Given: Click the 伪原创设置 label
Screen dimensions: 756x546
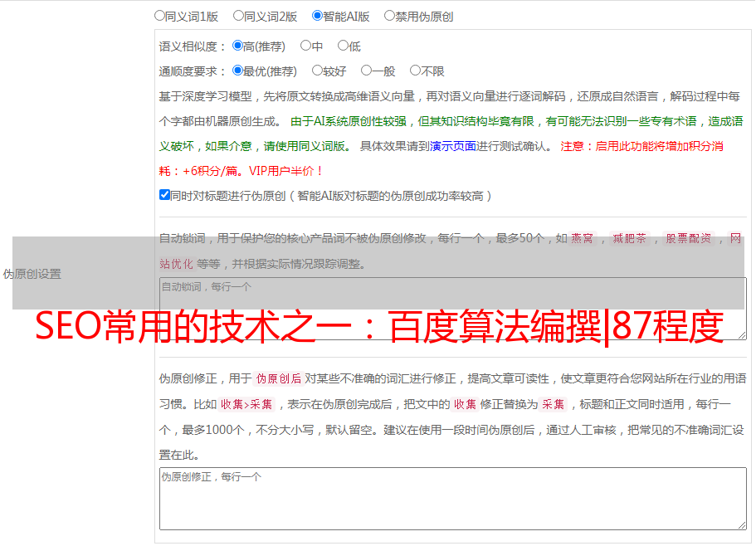Looking at the screenshot, I should [32, 274].
